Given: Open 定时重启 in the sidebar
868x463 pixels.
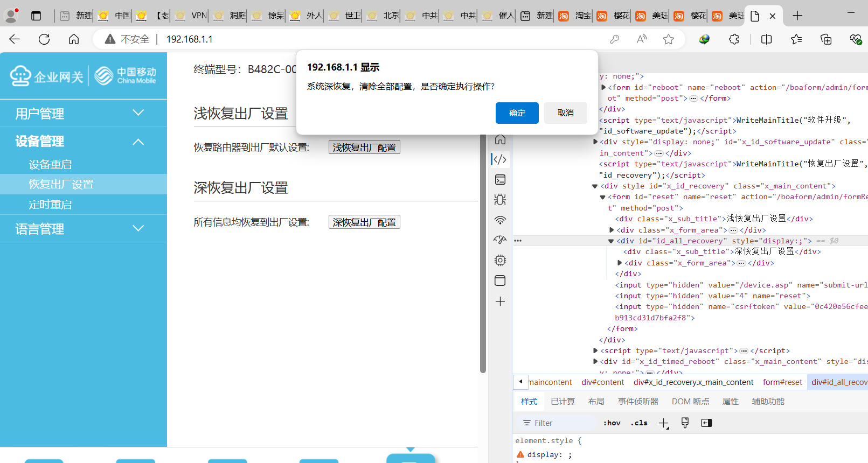Looking at the screenshot, I should (50, 205).
